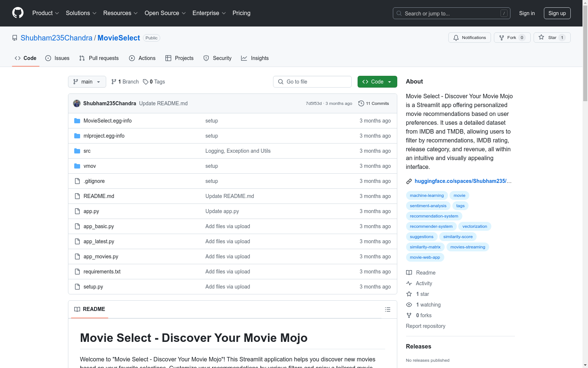Click the Shubham235Chandra avatar image
Screen dimensions: 588x368
pyautogui.click(x=77, y=103)
